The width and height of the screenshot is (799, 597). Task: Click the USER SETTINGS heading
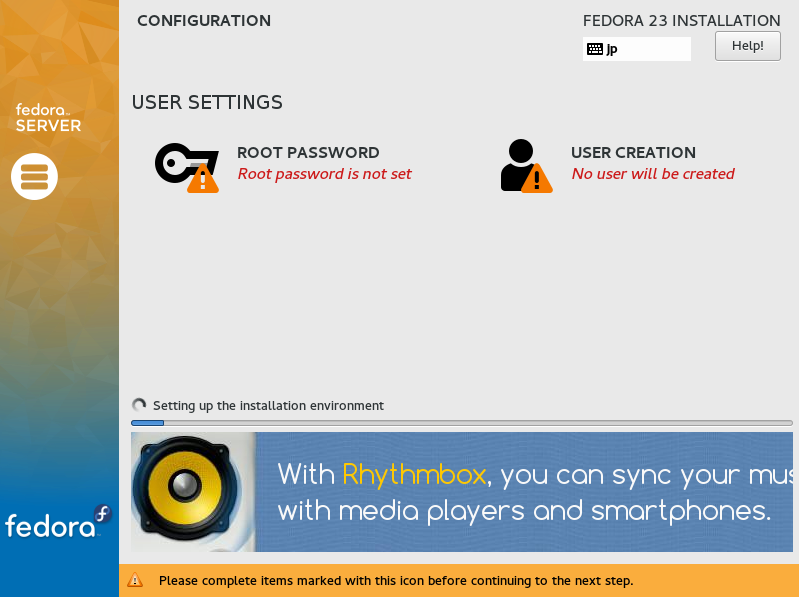tap(207, 102)
